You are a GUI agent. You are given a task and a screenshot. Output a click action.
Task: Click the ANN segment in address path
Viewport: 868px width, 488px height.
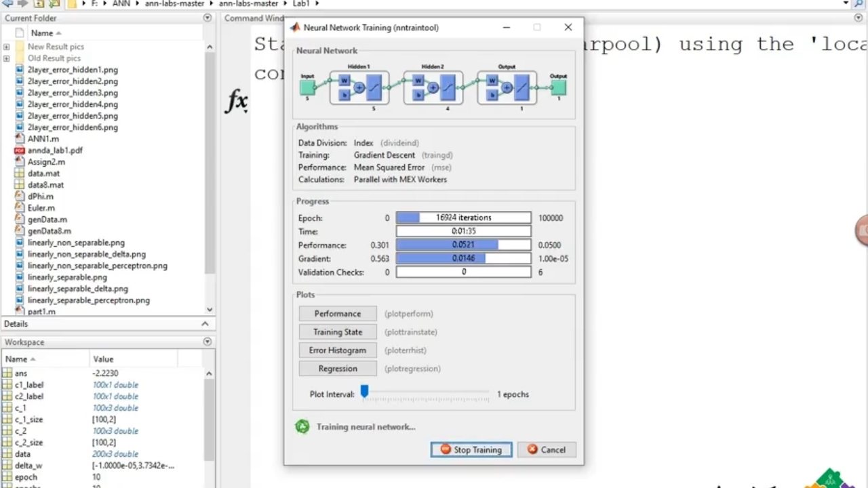click(x=121, y=3)
